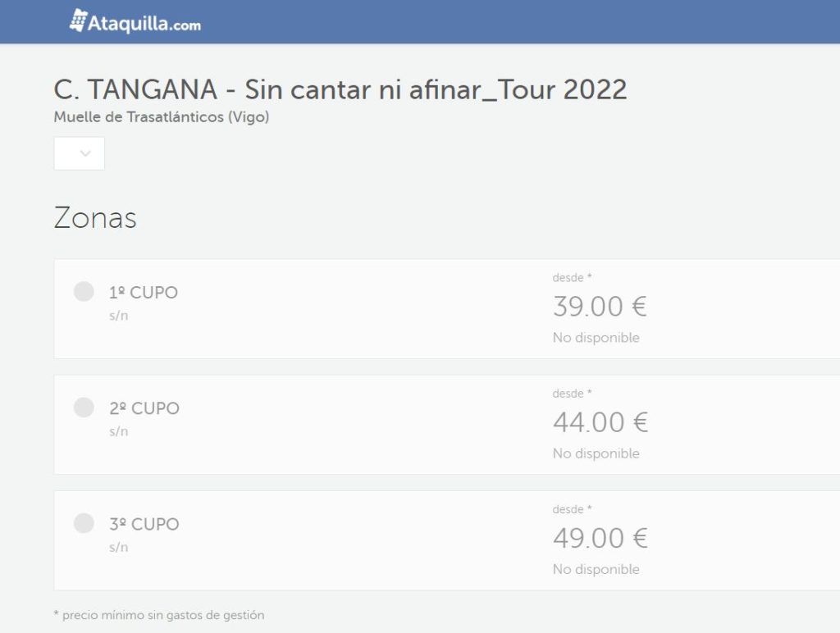The width and height of the screenshot is (840, 633).
Task: Click the Muelle de Trasatlánticos venue text
Action: 162,116
